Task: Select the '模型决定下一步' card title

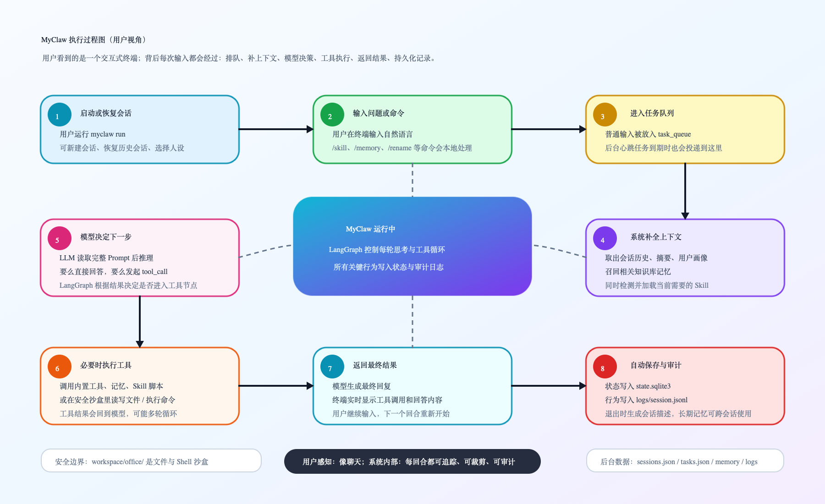Action: 106,237
